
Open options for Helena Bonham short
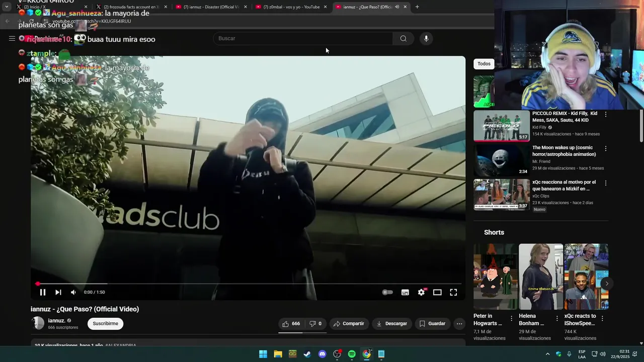coord(557,318)
